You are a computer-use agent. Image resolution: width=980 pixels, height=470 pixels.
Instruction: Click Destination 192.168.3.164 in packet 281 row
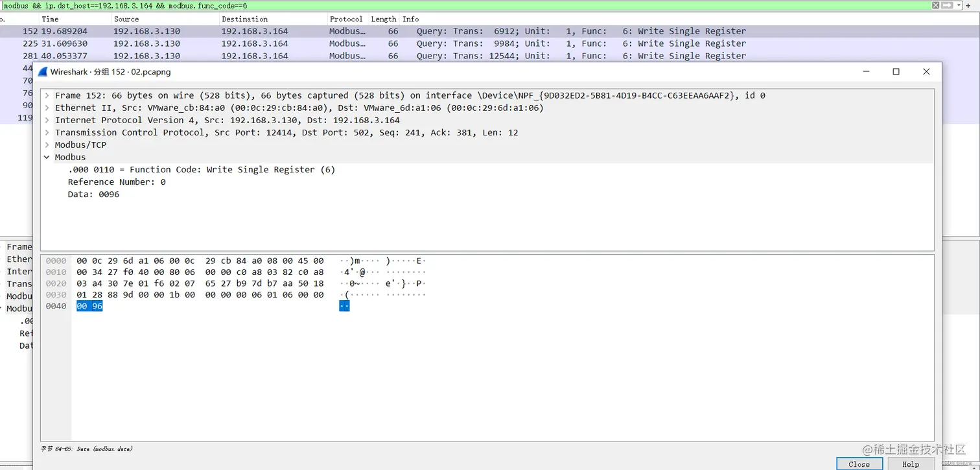click(x=255, y=56)
